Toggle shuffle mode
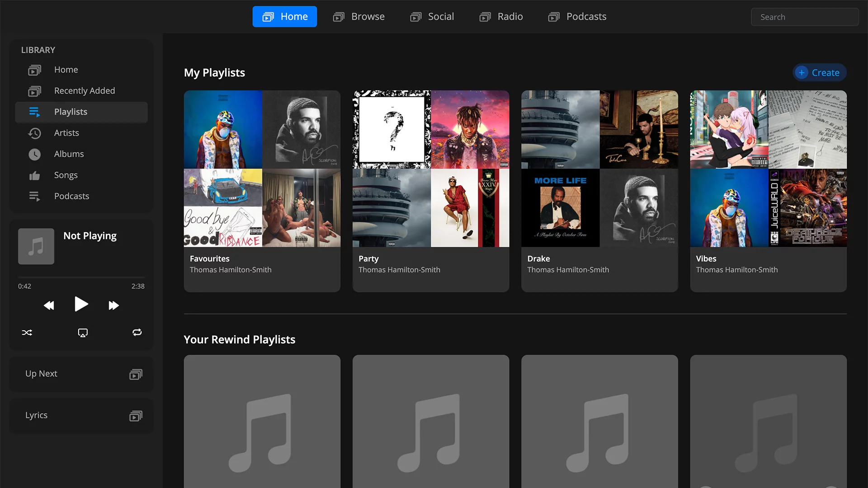The height and width of the screenshot is (488, 868). [x=27, y=333]
